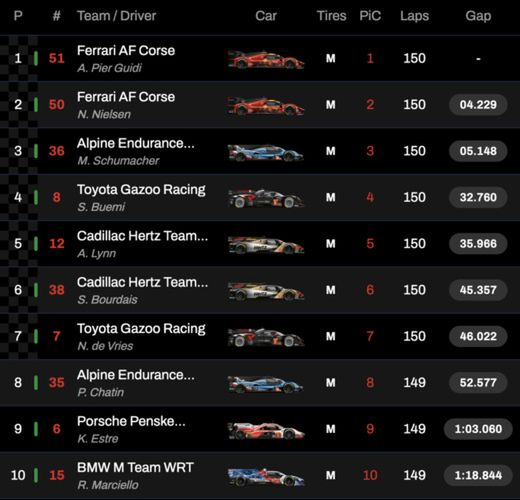520x500 pixels.
Task: Select the BMW #15 car thumbnail
Action: click(266, 476)
